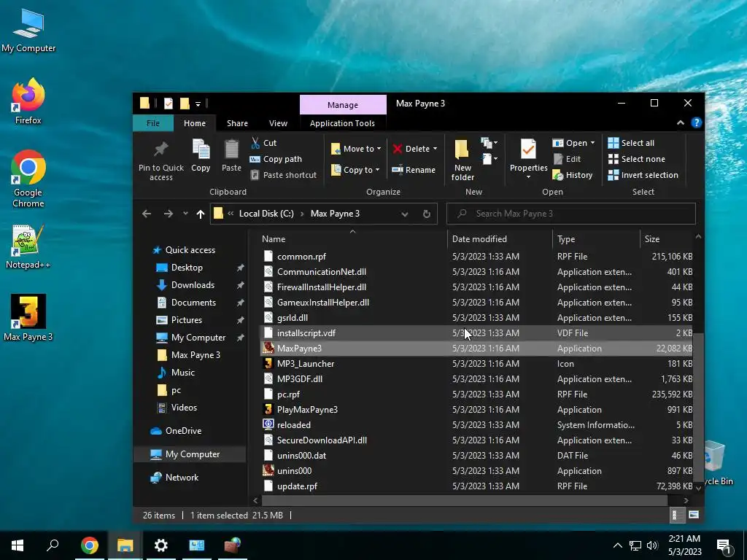Open Properties via checkmark icon
747x560 pixels.
528,149
